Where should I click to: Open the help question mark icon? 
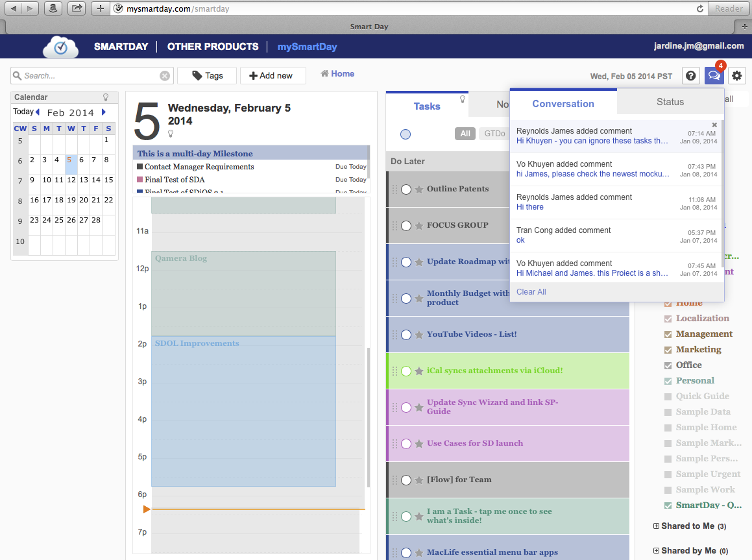click(690, 76)
